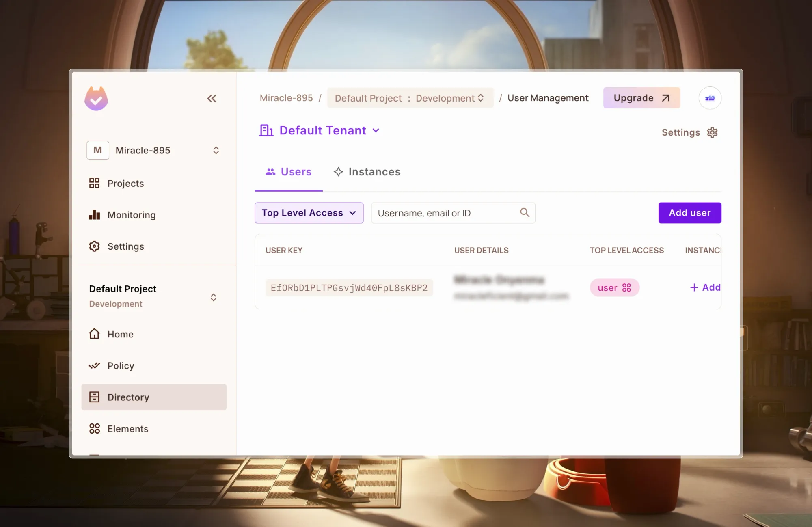The image size is (812, 527).
Task: Open the Policy editor
Action: point(121,366)
